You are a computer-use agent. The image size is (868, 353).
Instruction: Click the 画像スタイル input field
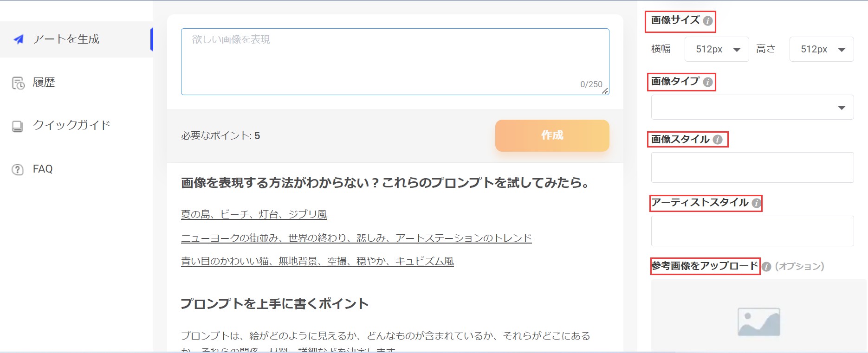coord(752,167)
